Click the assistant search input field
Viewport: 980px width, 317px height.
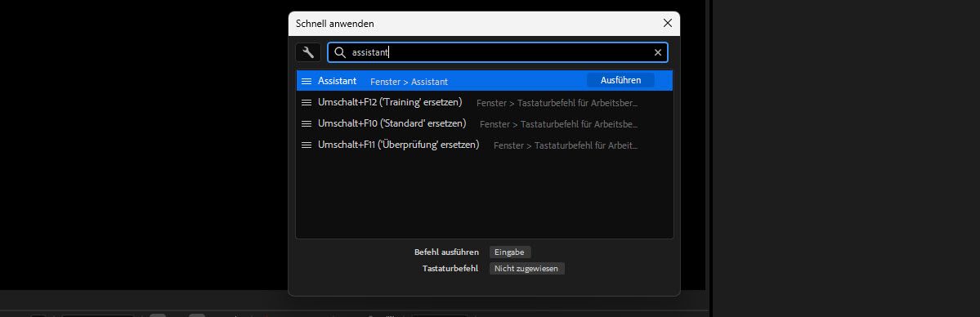click(x=498, y=52)
